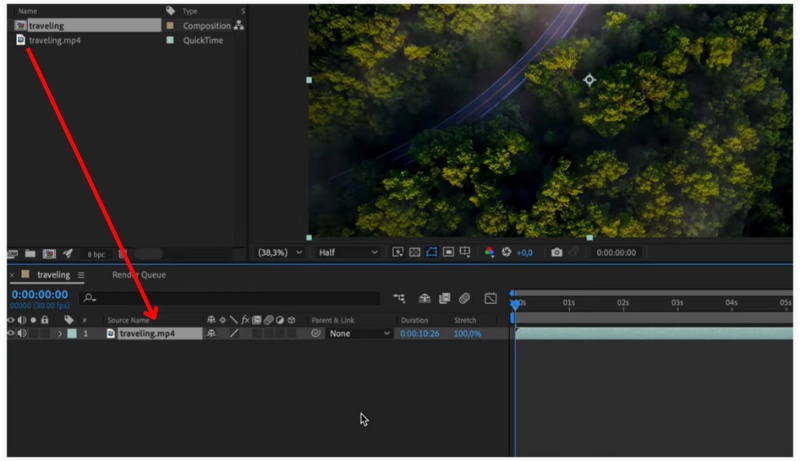Open the composition mini-flowchart icon in timeline
This screenshot has height=461, width=800.
click(x=400, y=298)
